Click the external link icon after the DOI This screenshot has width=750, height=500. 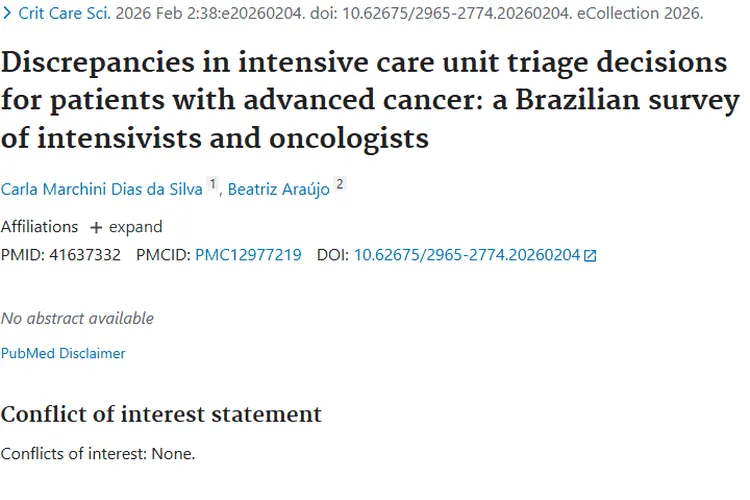click(590, 256)
